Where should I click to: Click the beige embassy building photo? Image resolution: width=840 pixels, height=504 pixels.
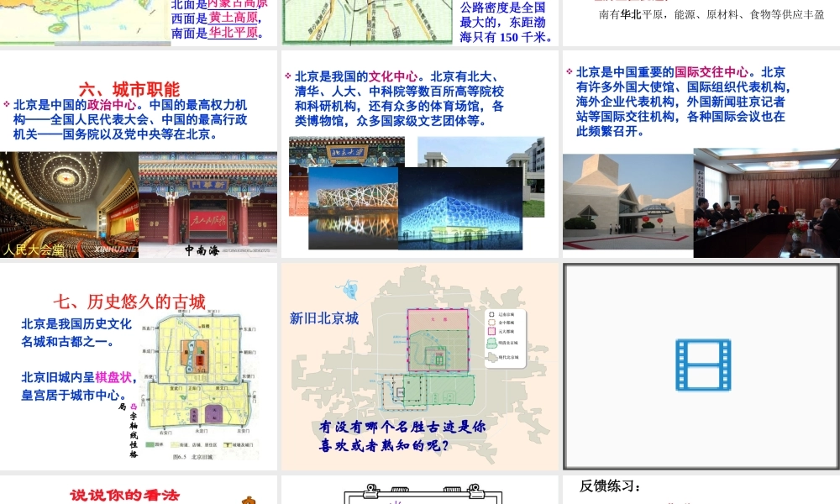[x=627, y=202]
